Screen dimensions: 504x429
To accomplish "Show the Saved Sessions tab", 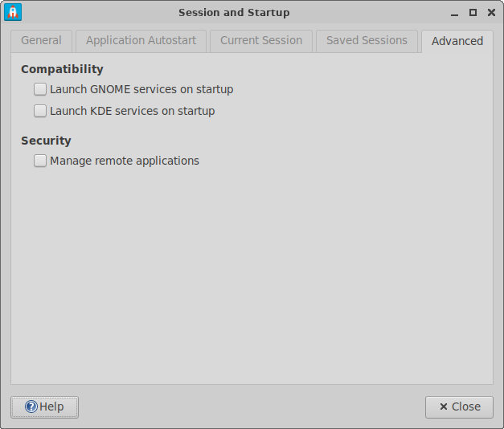I will 367,41.
